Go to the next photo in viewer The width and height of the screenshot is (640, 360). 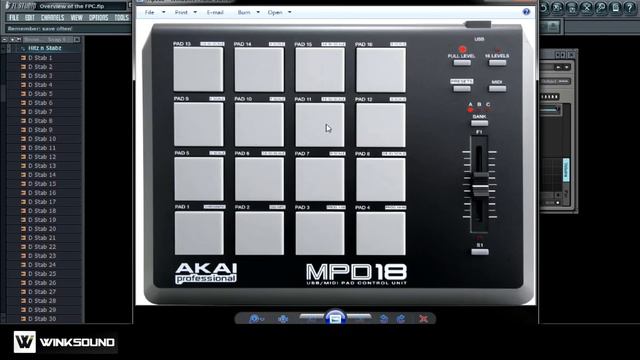pyautogui.click(x=359, y=318)
